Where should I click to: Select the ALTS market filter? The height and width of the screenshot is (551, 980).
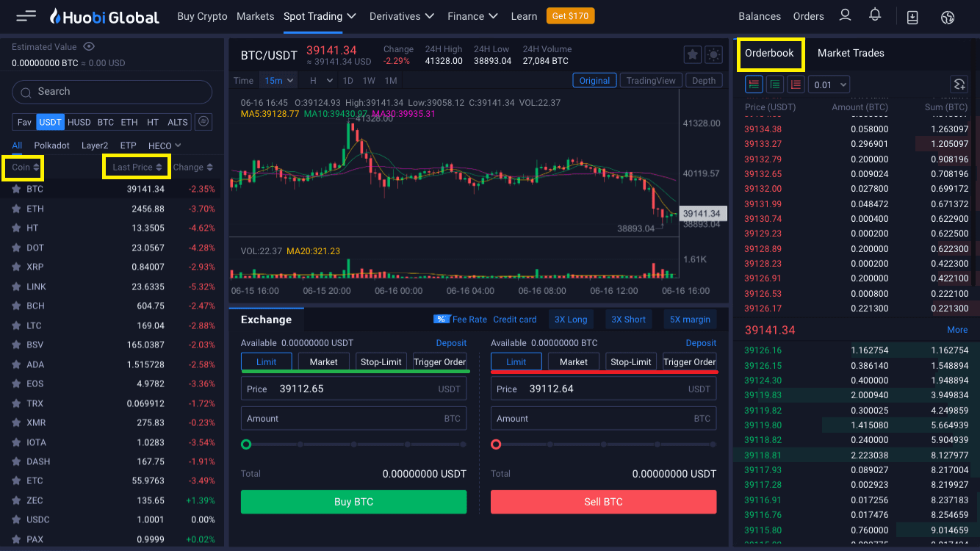(x=178, y=122)
